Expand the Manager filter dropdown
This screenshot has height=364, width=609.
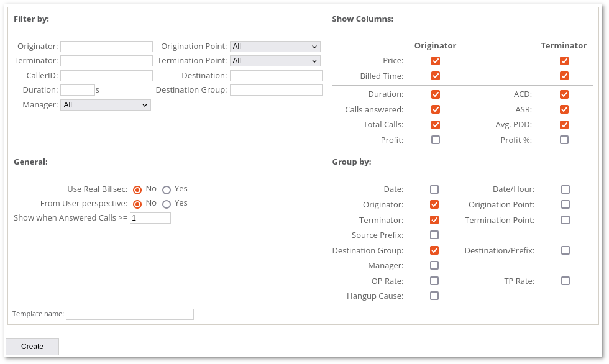tap(105, 105)
